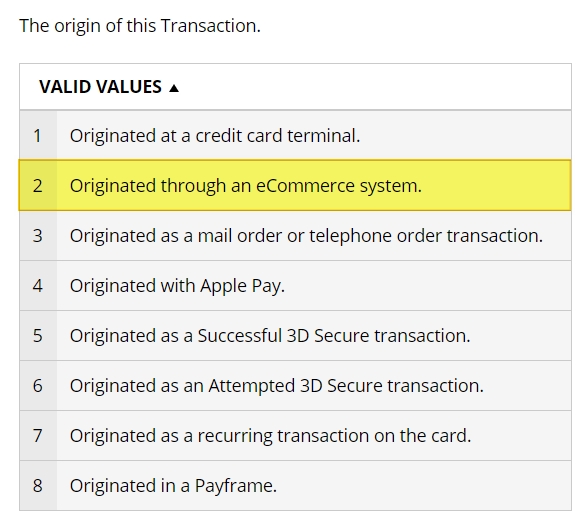Click the value 5 number cell
The height and width of the screenshot is (518, 588).
(38, 335)
